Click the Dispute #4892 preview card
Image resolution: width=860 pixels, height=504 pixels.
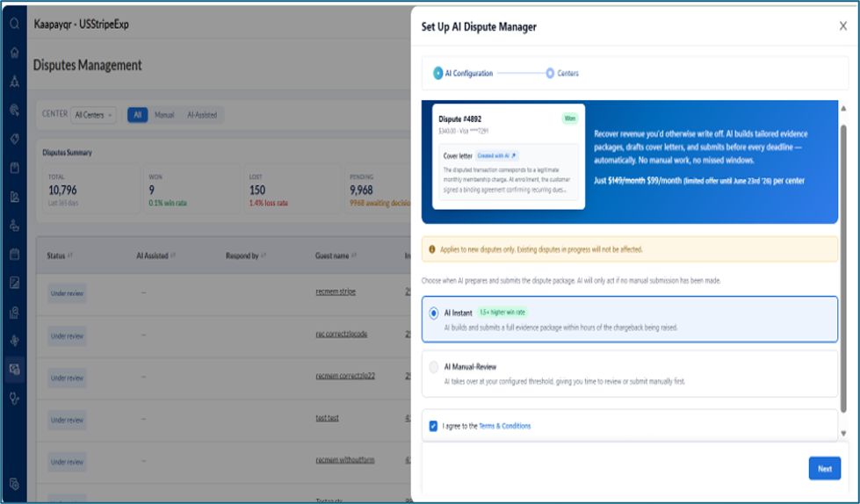(509, 156)
